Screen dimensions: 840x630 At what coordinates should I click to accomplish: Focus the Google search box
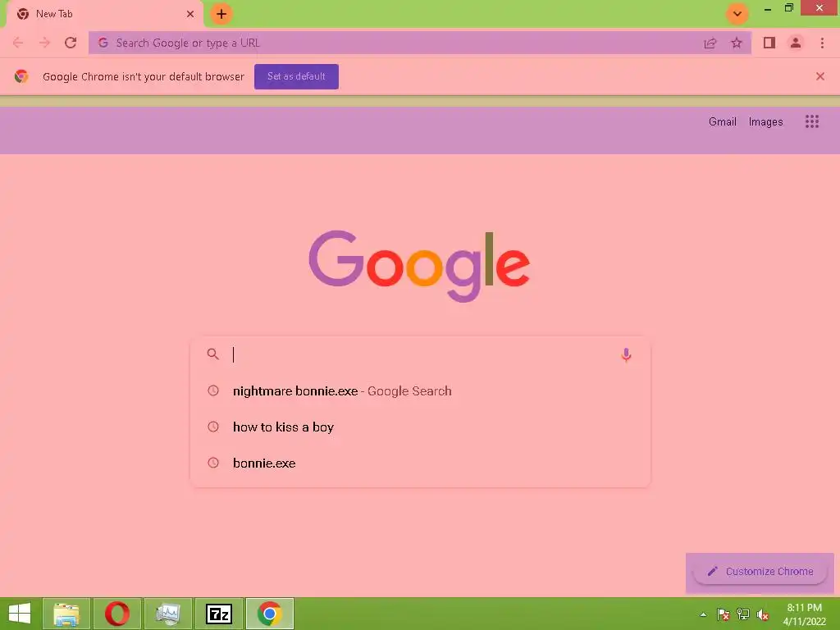coord(420,354)
